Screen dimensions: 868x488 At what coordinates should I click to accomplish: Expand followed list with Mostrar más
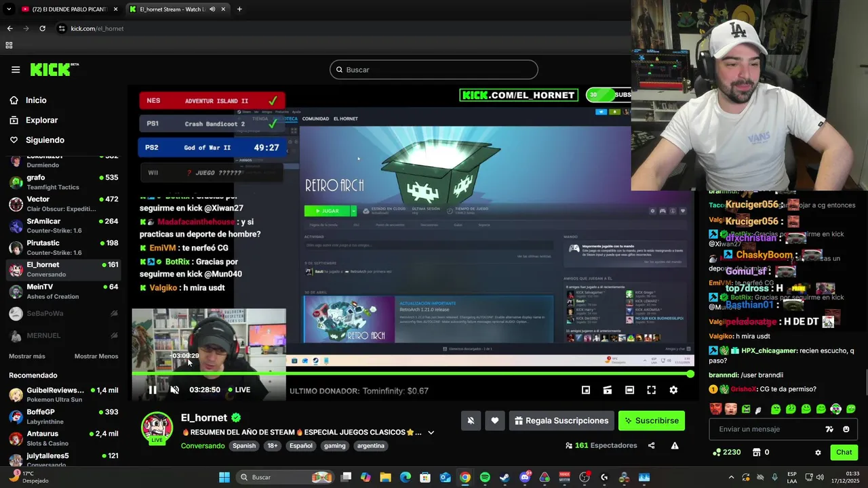27,356
